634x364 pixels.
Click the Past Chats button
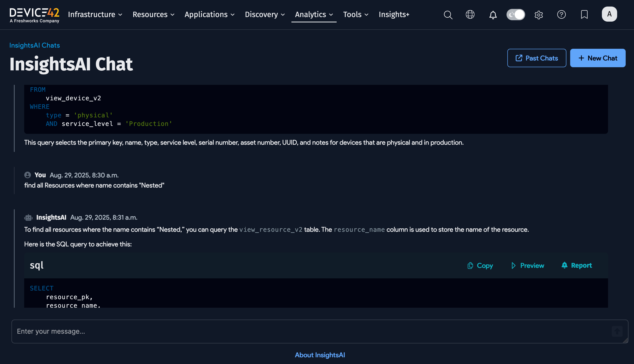pyautogui.click(x=536, y=58)
